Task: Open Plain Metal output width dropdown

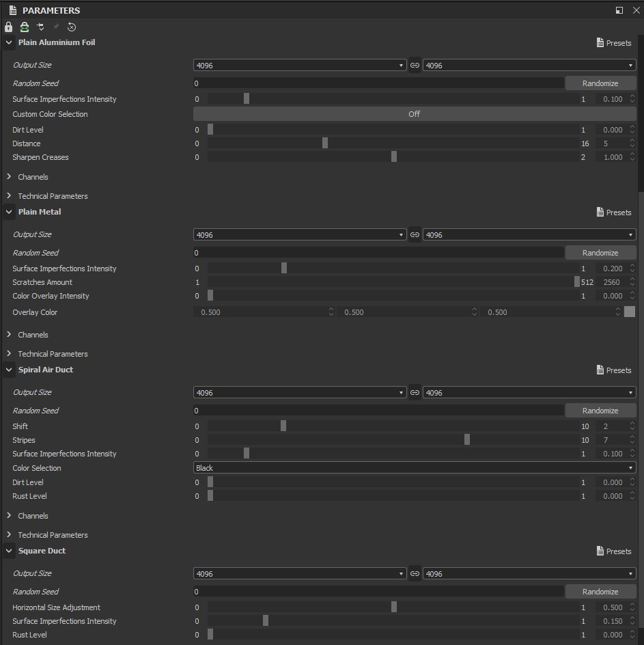Action: click(x=300, y=235)
